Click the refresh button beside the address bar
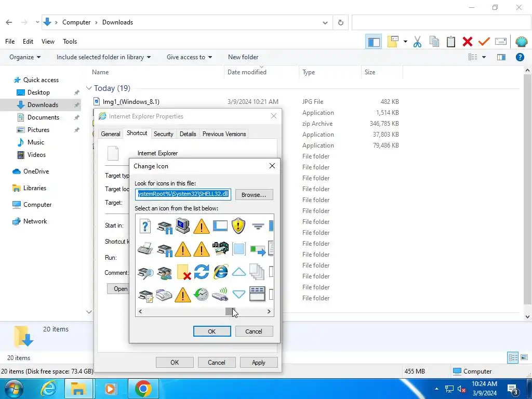This screenshot has height=399, width=532. pos(341,22)
